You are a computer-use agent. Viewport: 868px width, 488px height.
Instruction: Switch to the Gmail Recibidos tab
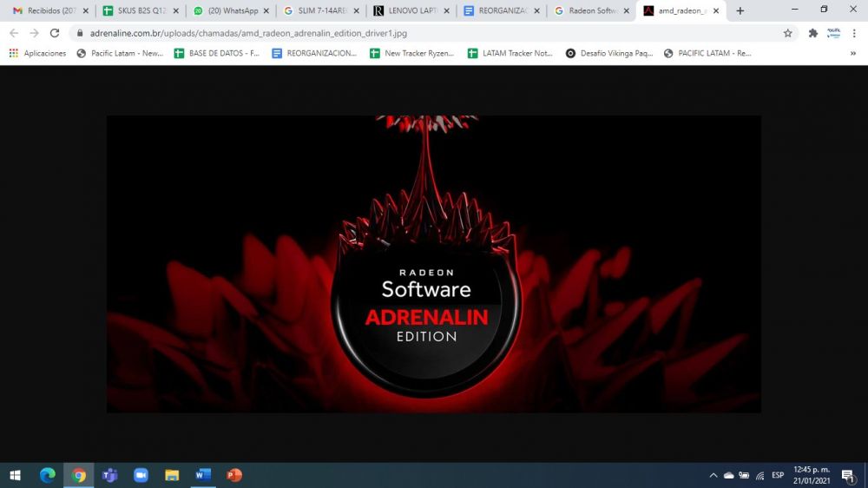(44, 10)
